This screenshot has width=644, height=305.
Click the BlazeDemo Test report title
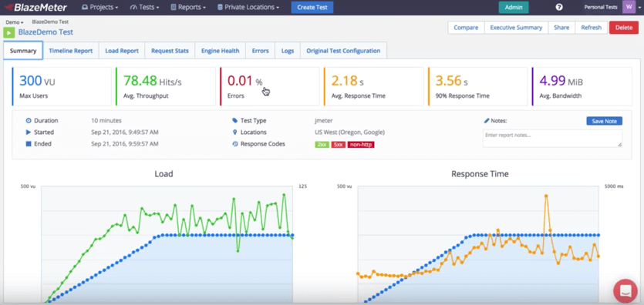pyautogui.click(x=46, y=32)
